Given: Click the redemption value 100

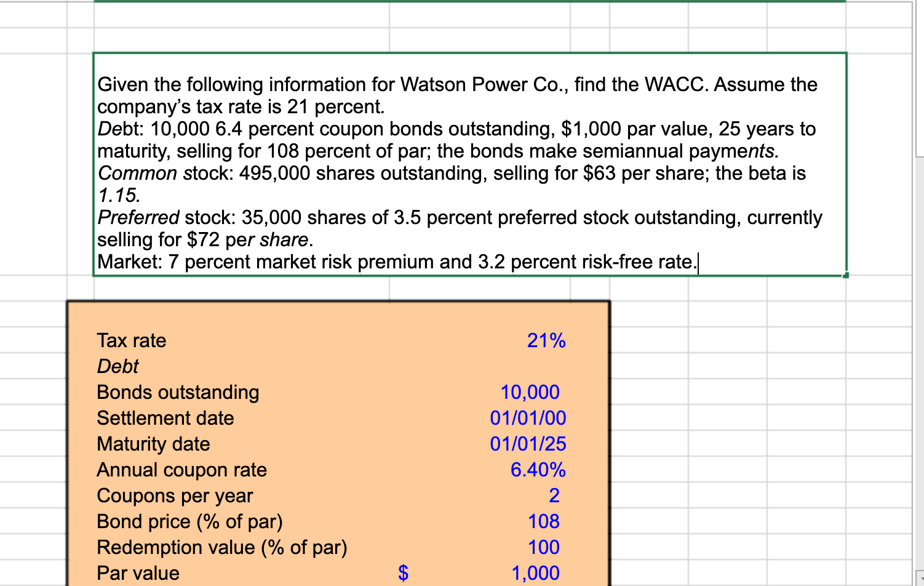Looking at the screenshot, I should pyautogui.click(x=544, y=547).
